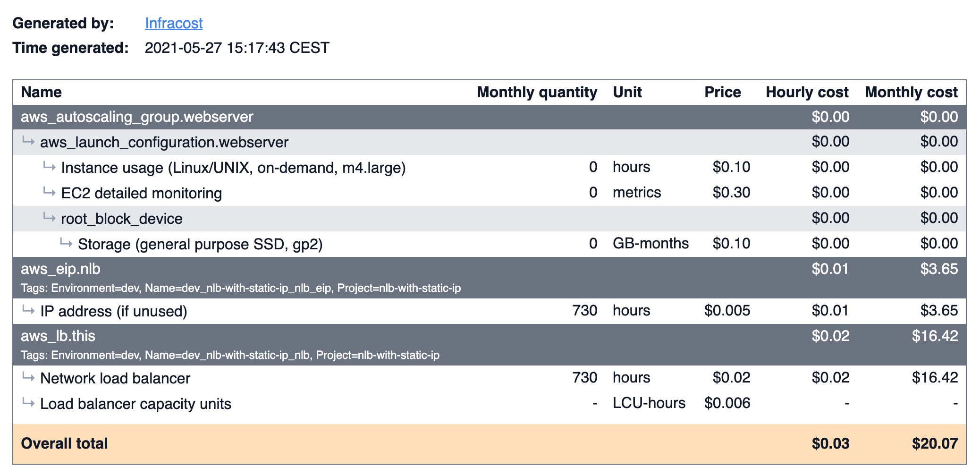Screen dimensions: 980x476
Task: Click the Monthly quantity column header
Action: (537, 92)
